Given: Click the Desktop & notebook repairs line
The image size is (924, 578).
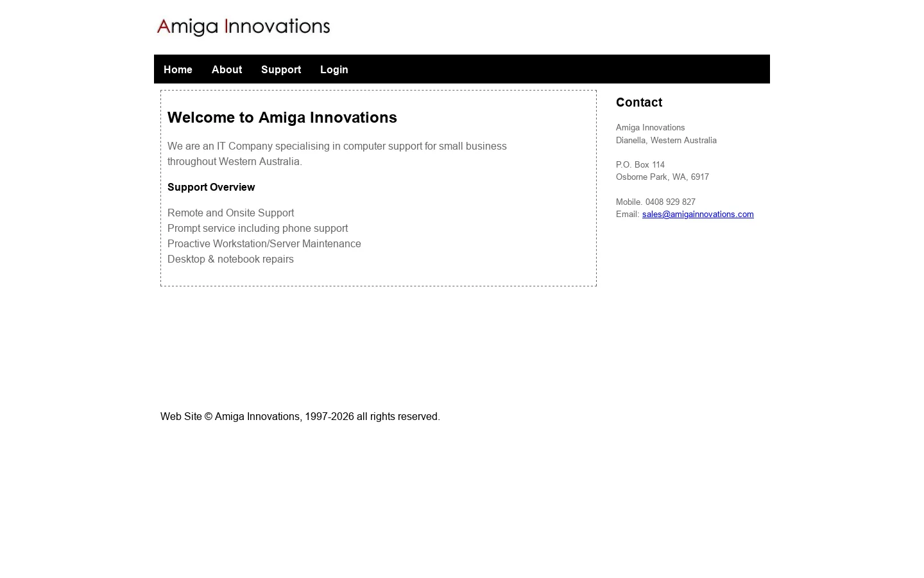Looking at the screenshot, I should pyautogui.click(x=230, y=259).
